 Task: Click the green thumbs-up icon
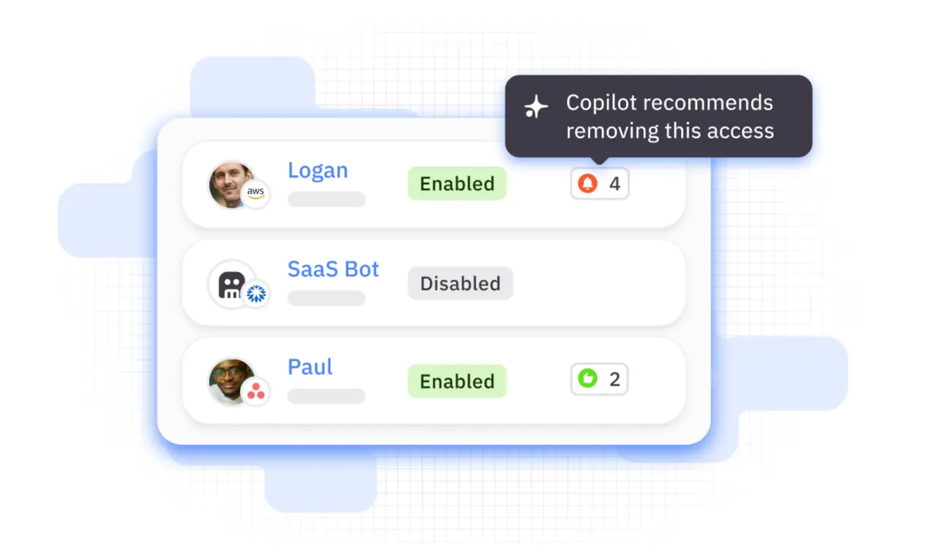587,379
